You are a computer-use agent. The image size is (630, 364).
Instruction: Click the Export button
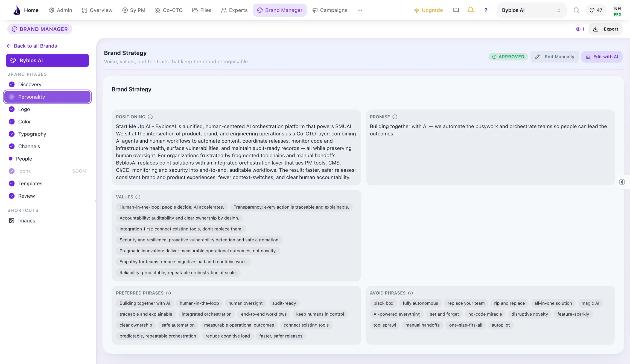tap(606, 29)
